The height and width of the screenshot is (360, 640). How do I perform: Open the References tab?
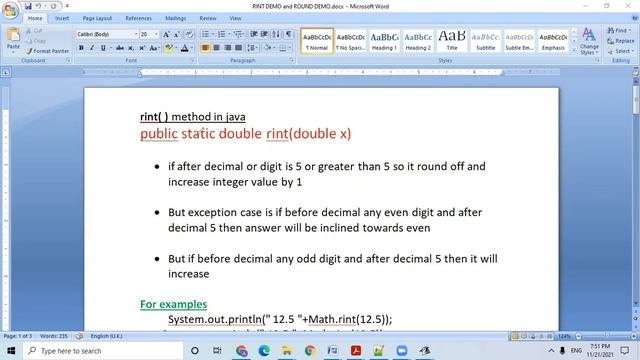[138, 18]
